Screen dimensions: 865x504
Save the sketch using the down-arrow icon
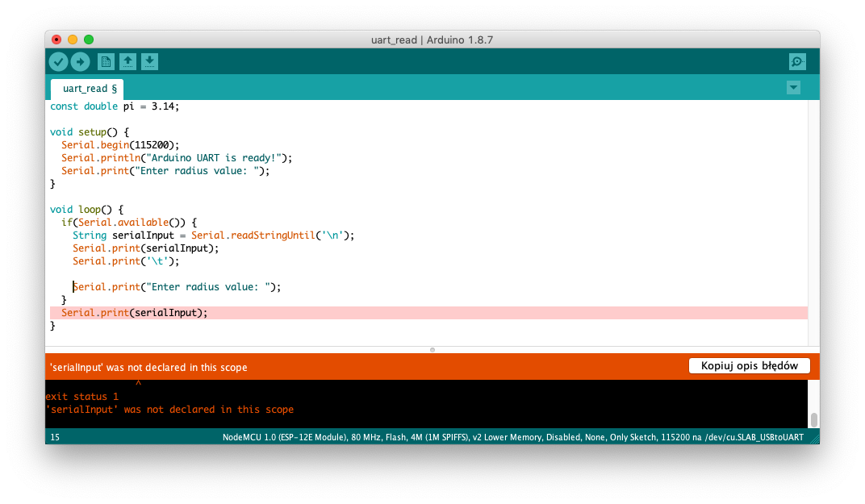149,62
